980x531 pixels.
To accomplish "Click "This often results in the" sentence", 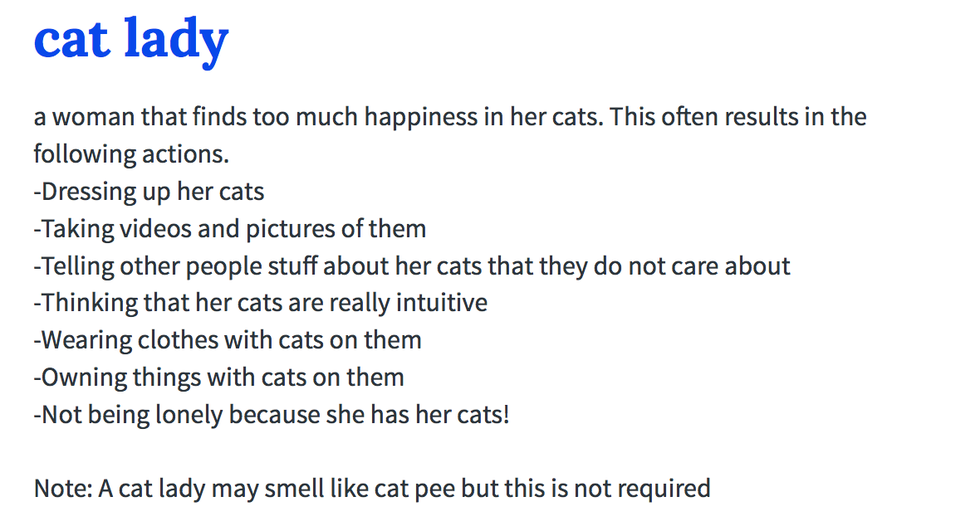I will coord(738,117).
